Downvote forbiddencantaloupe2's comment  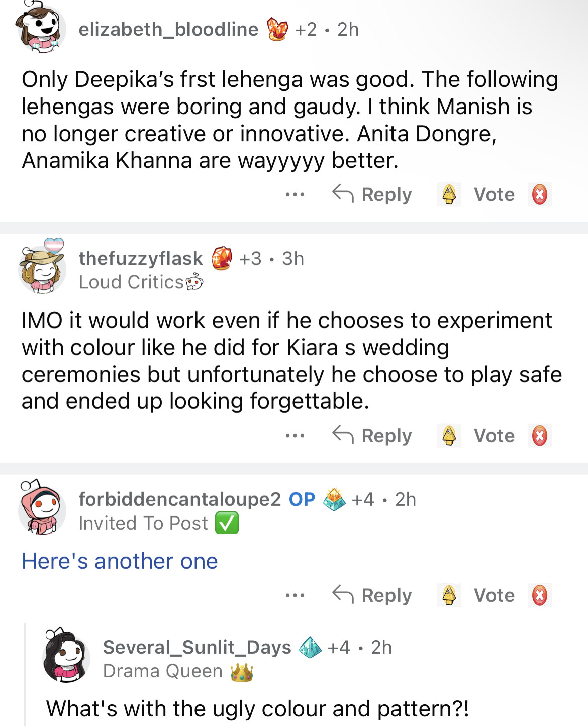539,595
